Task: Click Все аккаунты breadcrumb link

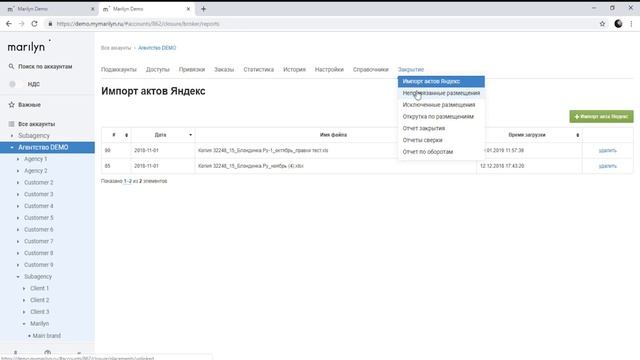Action: pyautogui.click(x=116, y=48)
